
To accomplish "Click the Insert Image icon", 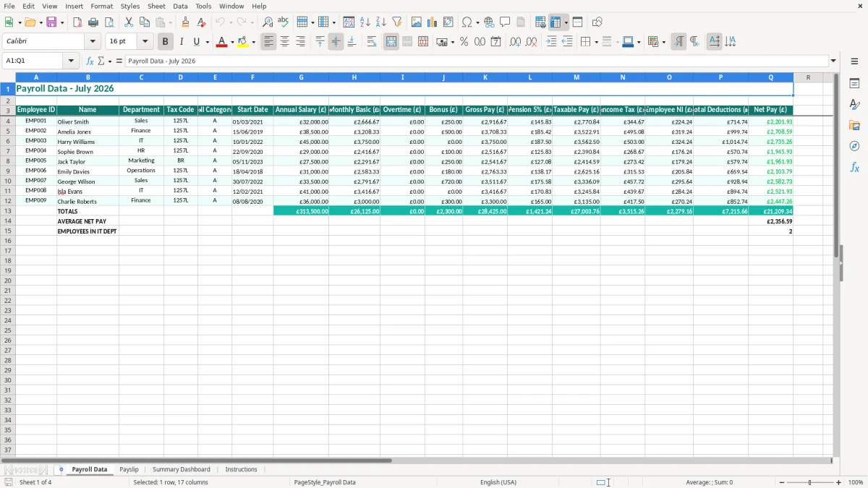I will 417,22.
